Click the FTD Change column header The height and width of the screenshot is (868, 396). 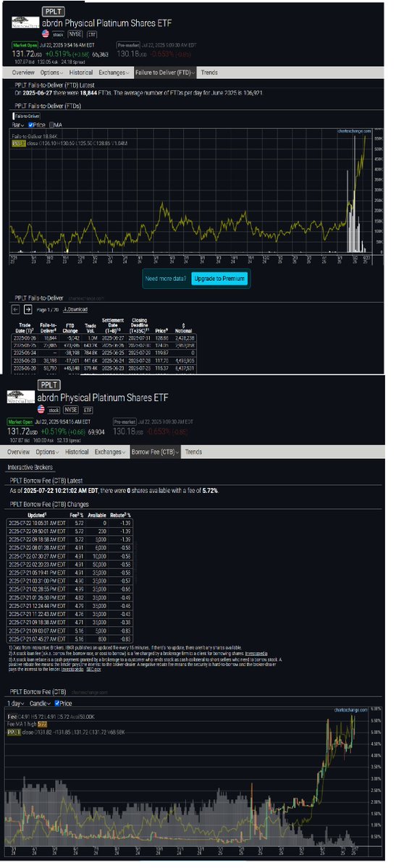[70, 326]
